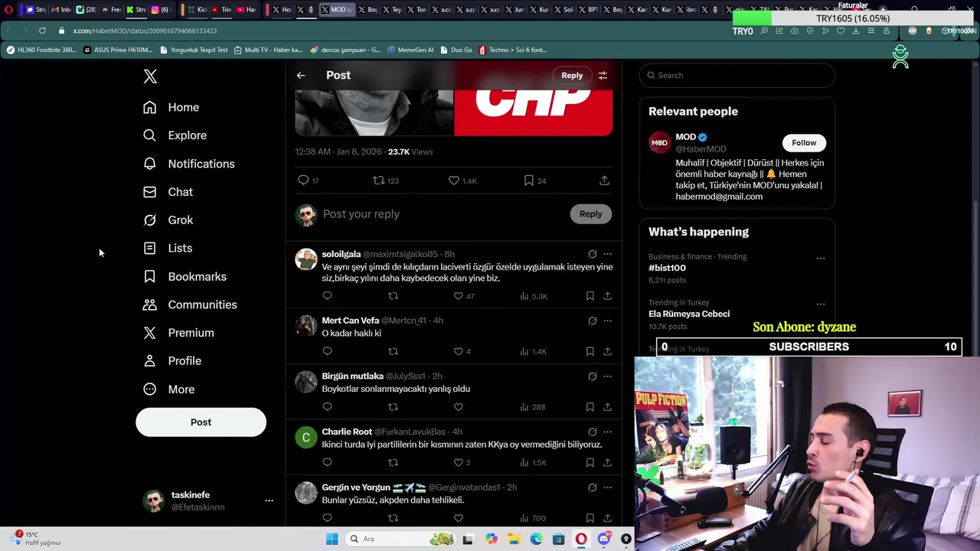Reply to Gergin ve Yorgun's comment
Image resolution: width=980 pixels, height=551 pixels.
(x=327, y=518)
